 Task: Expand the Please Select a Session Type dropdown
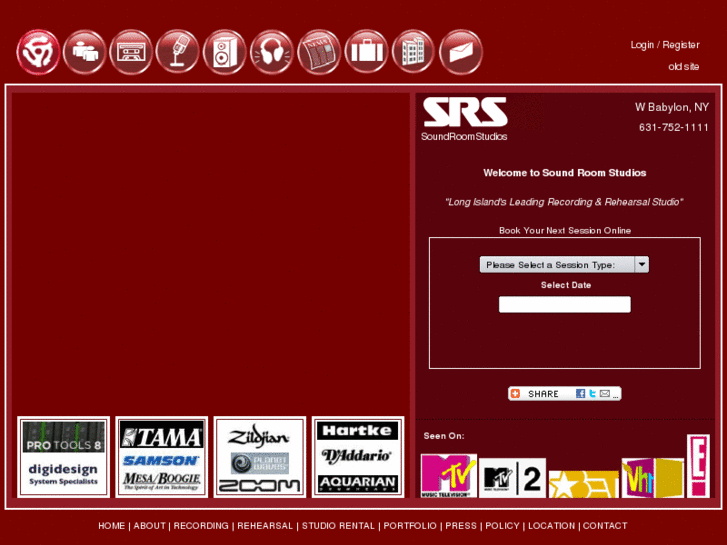pos(564,265)
